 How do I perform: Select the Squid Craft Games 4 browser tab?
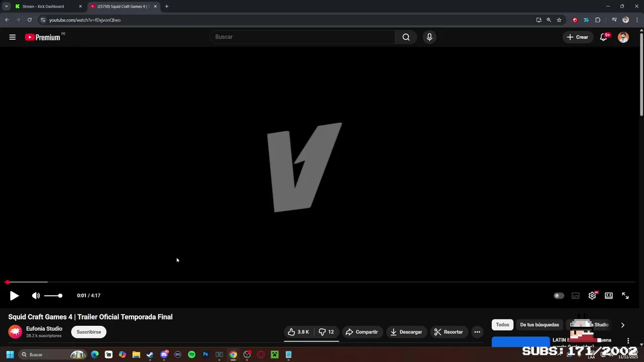click(123, 7)
